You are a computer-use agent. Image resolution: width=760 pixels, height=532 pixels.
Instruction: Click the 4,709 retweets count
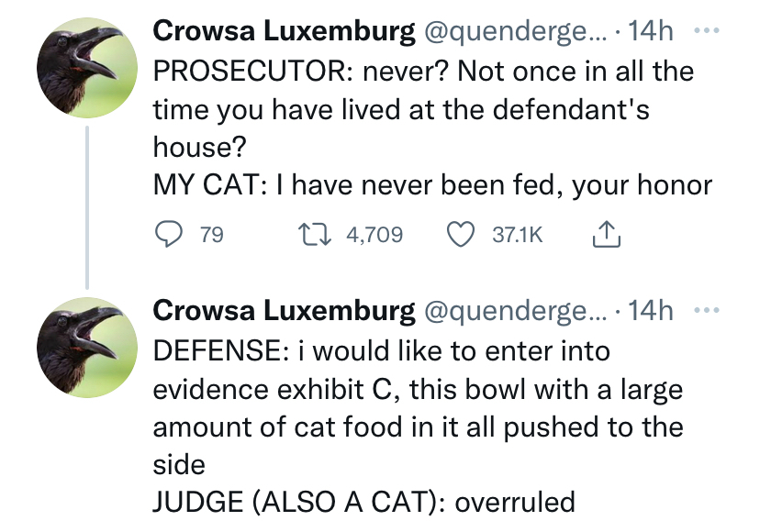[374, 236]
